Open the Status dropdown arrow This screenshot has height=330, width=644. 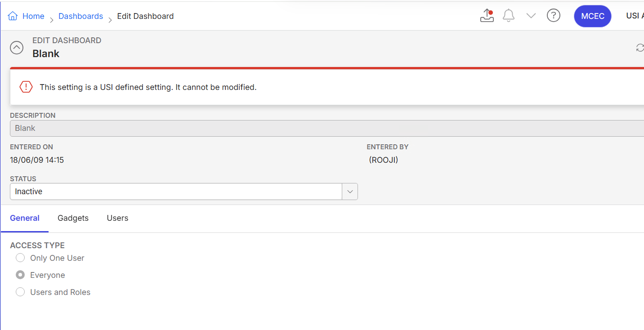[x=350, y=192]
